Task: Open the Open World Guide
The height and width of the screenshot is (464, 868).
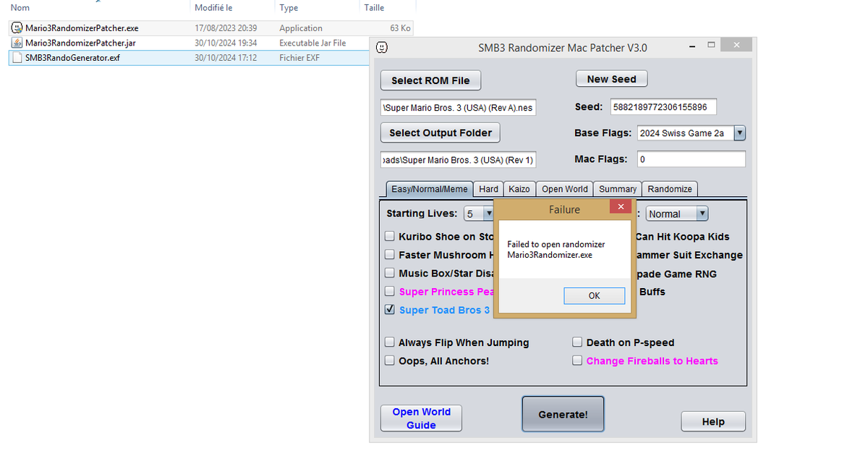Action: coord(422,418)
